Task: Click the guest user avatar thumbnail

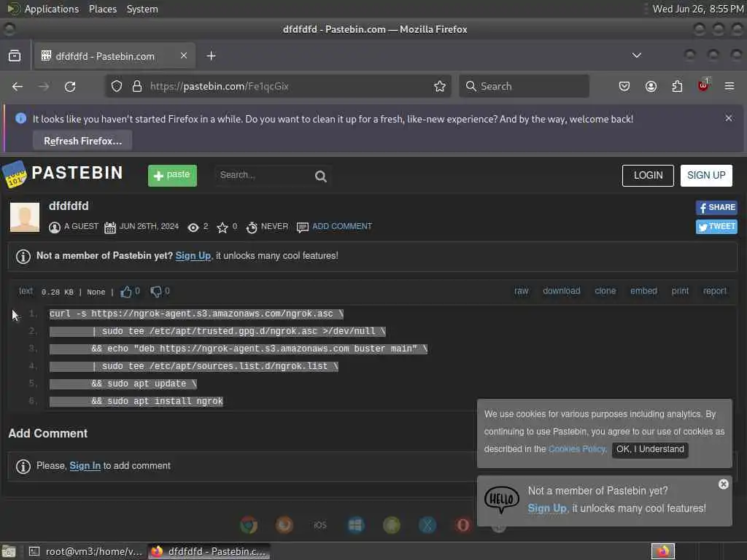Action: pos(25,217)
